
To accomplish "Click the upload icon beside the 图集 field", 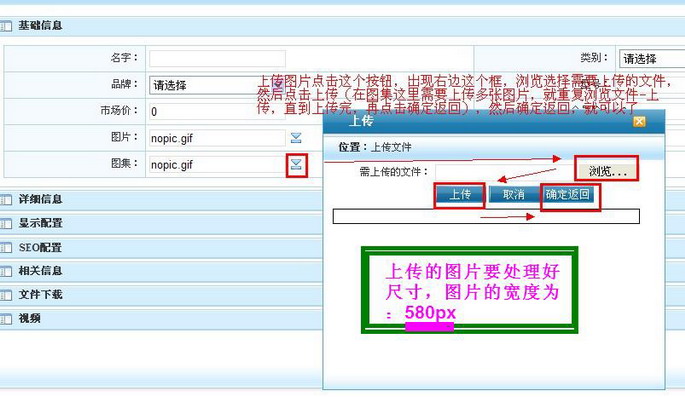I will (x=296, y=164).
